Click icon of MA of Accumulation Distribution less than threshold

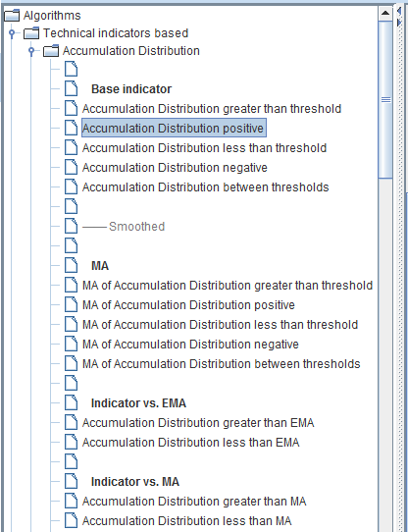[71, 325]
